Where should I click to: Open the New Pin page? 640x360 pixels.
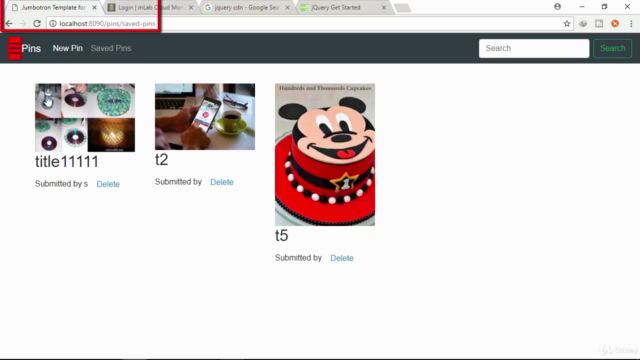(x=68, y=48)
